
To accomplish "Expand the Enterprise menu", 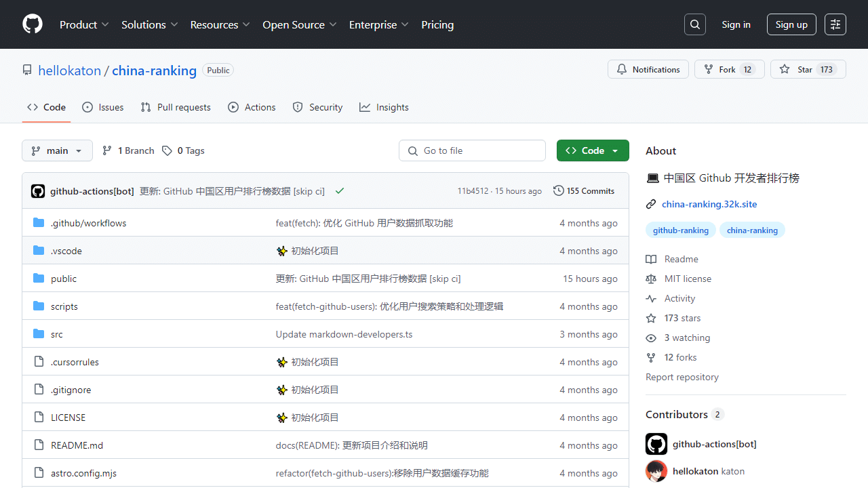I will (379, 24).
